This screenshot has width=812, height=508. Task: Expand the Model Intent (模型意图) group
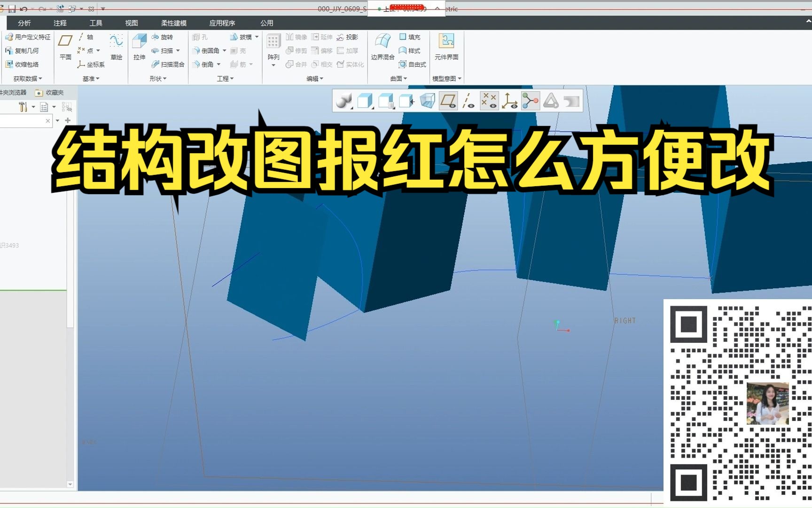446,79
